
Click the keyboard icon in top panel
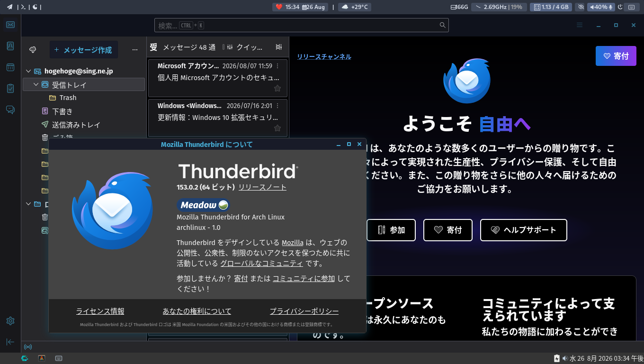(631, 7)
